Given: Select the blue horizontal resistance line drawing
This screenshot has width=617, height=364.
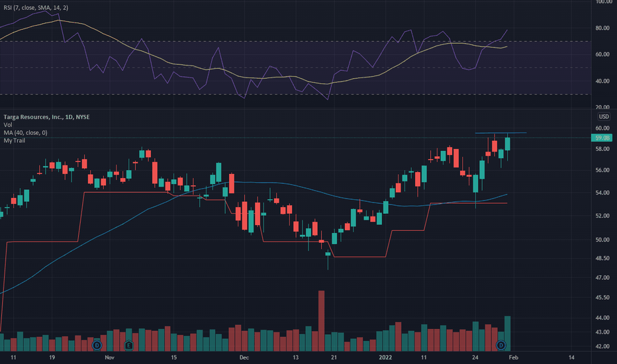Looking at the screenshot, I should tap(500, 133).
